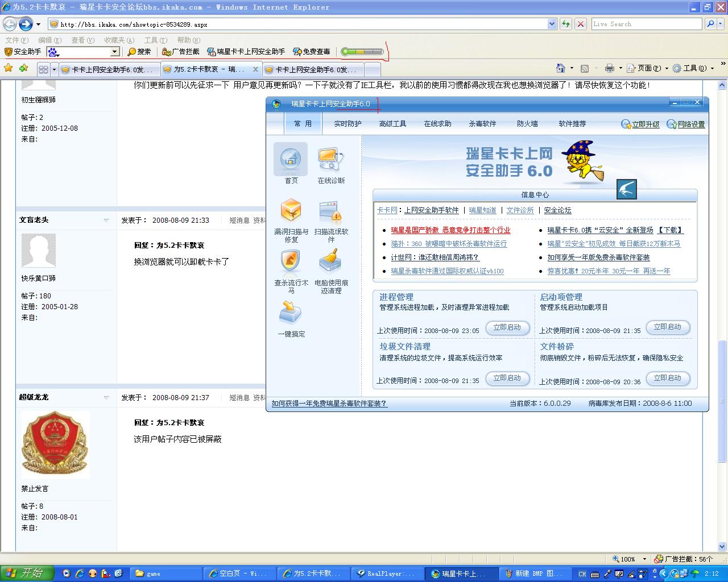
Task: Click 立即启动 for 垃圾文件清理
Action: [x=507, y=379]
